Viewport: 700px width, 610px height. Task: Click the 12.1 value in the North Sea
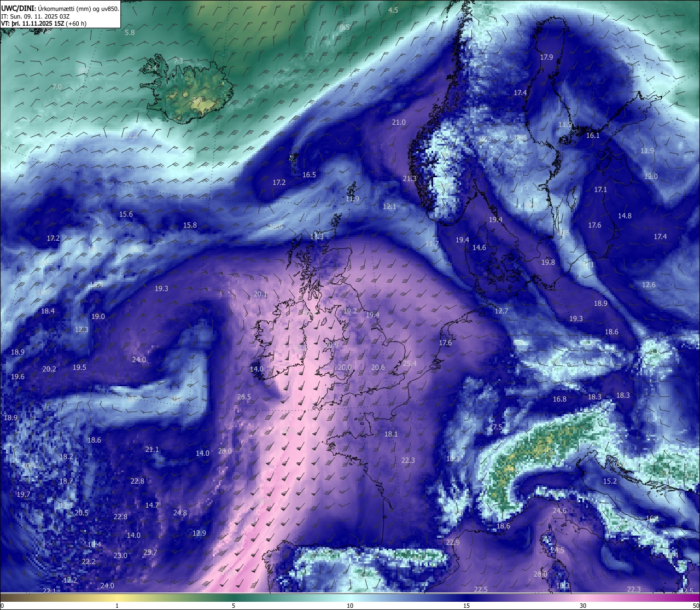point(389,207)
